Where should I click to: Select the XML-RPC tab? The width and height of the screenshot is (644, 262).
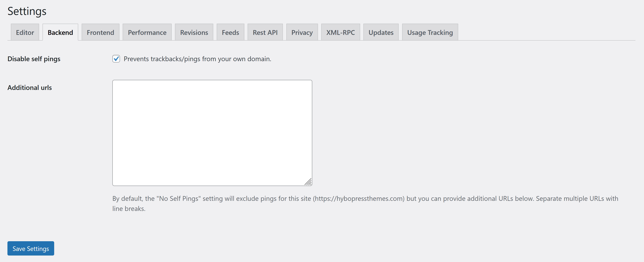coord(341,32)
